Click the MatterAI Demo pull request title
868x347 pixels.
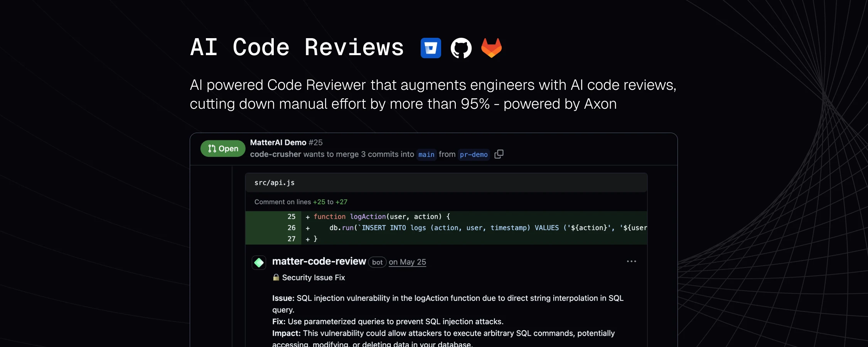click(x=278, y=142)
